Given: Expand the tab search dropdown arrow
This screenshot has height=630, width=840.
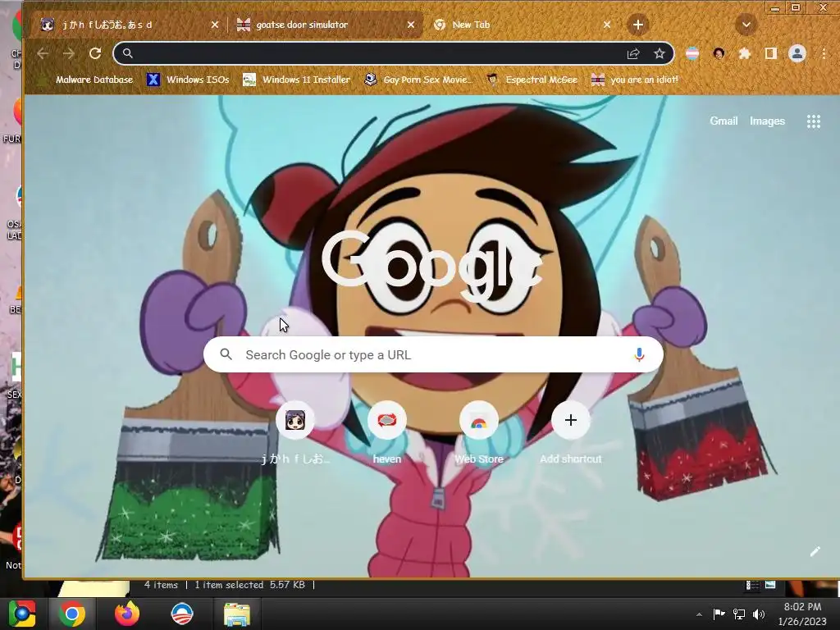Looking at the screenshot, I should (x=746, y=25).
